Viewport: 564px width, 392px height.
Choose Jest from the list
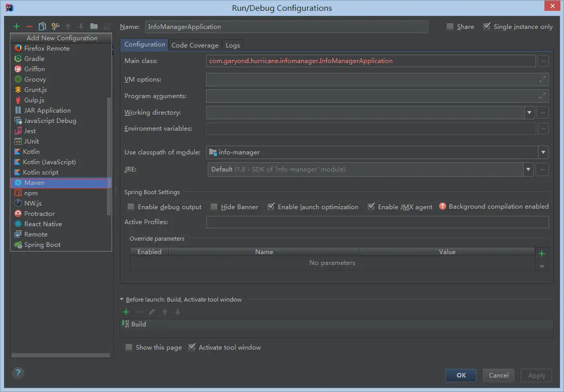(59, 131)
